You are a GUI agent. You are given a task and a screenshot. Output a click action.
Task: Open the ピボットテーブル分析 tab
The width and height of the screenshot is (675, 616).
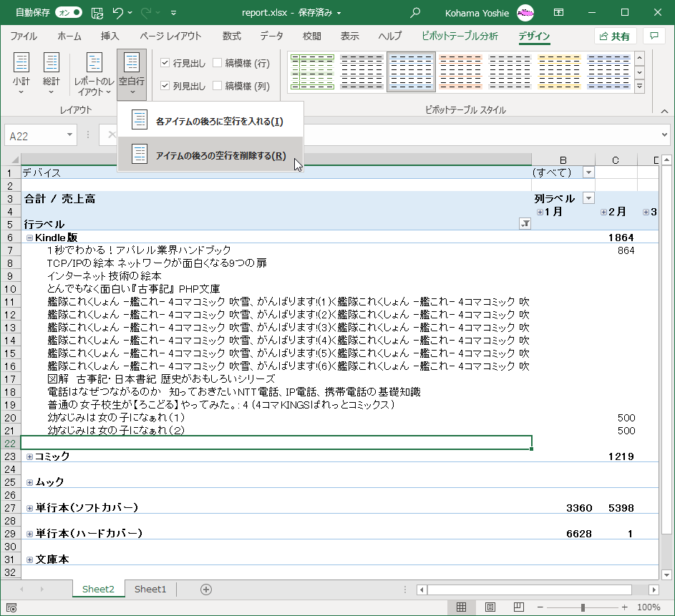pos(460,36)
